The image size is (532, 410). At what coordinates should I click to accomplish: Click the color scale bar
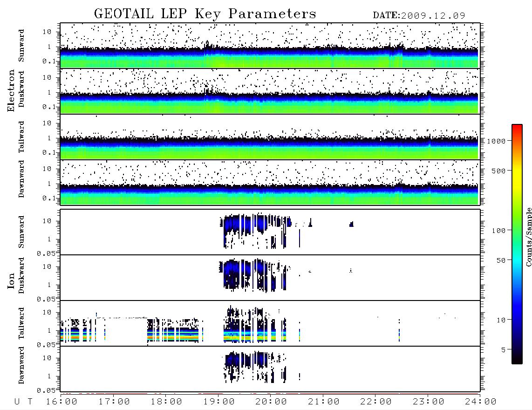[517, 244]
